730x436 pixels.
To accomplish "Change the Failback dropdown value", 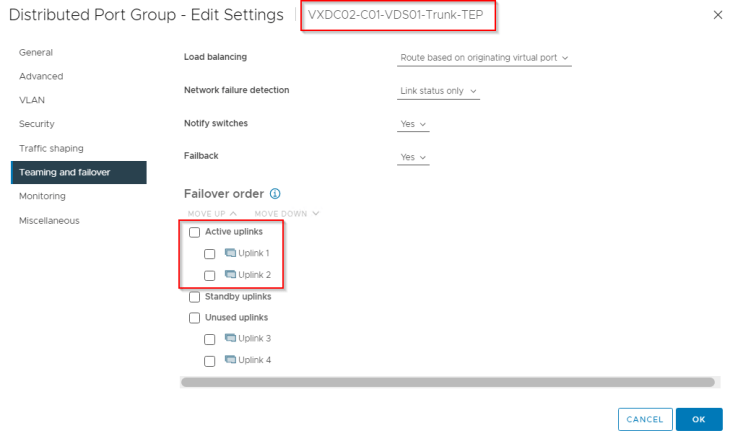I will coord(413,157).
